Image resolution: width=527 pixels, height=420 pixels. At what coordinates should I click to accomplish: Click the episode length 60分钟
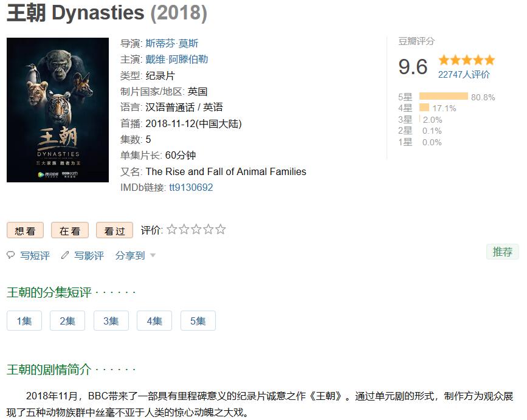[181, 155]
